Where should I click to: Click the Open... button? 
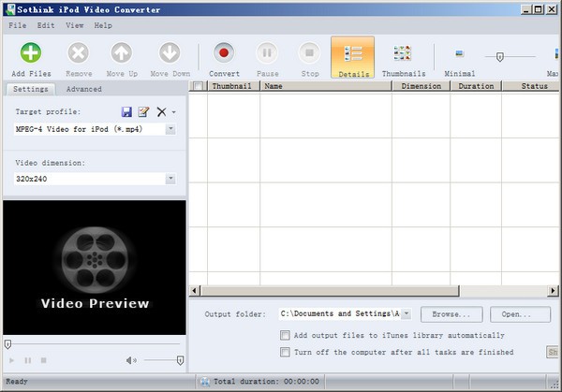tap(520, 314)
